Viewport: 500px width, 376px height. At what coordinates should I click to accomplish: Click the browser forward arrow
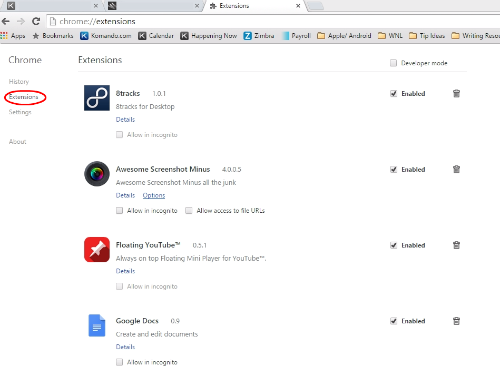pyautogui.click(x=21, y=22)
